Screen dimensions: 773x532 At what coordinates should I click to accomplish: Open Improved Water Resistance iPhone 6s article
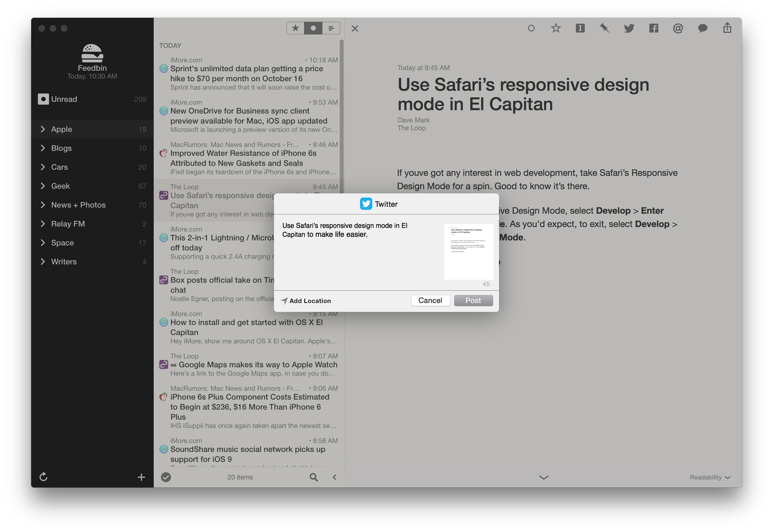coord(249,158)
